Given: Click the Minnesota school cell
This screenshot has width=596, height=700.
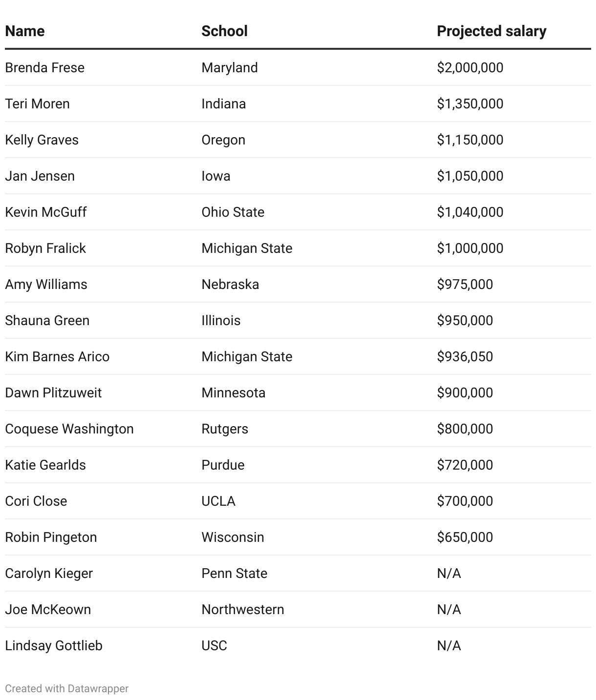Looking at the screenshot, I should click(233, 392).
